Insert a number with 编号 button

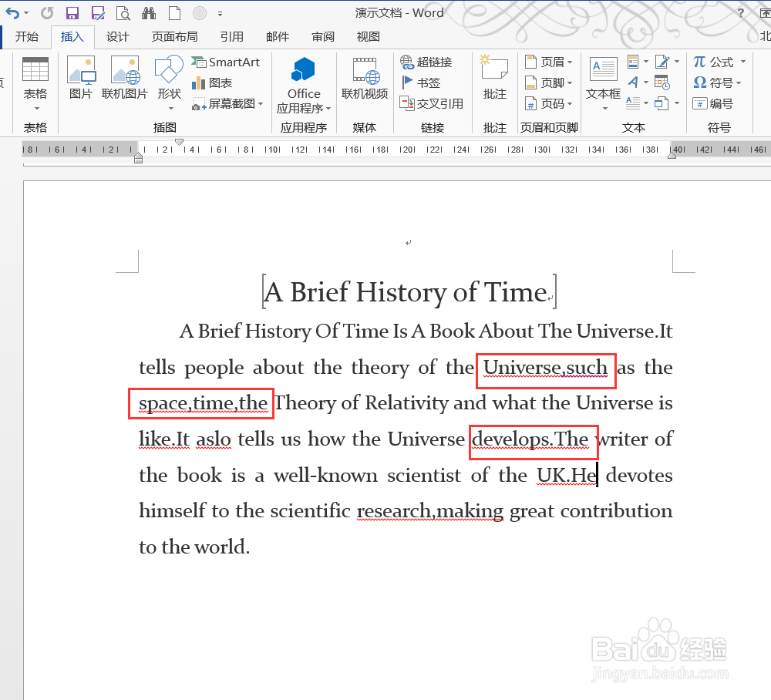(x=713, y=104)
